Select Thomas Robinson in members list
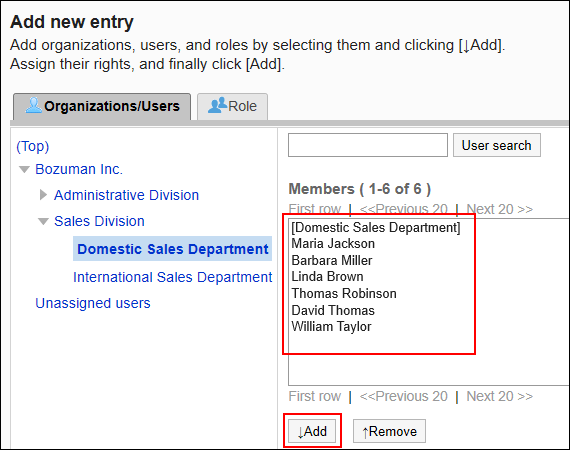 pos(344,293)
